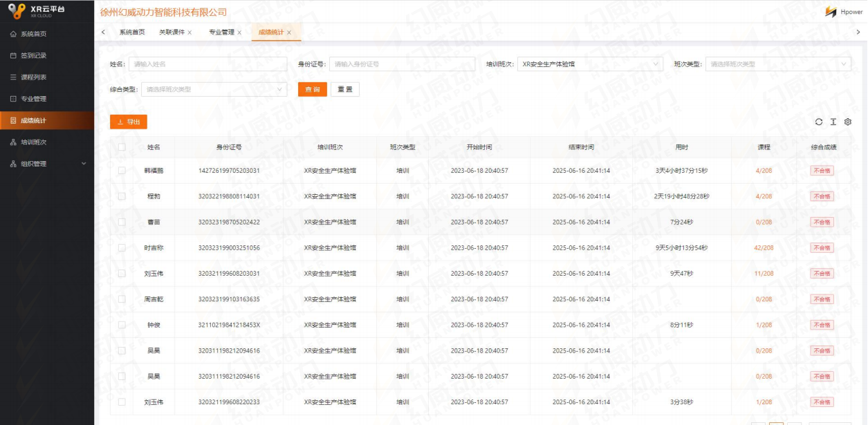Viewport: 868px width, 425px height.
Task: Click the Hpower user avatar logo
Action: (x=831, y=12)
